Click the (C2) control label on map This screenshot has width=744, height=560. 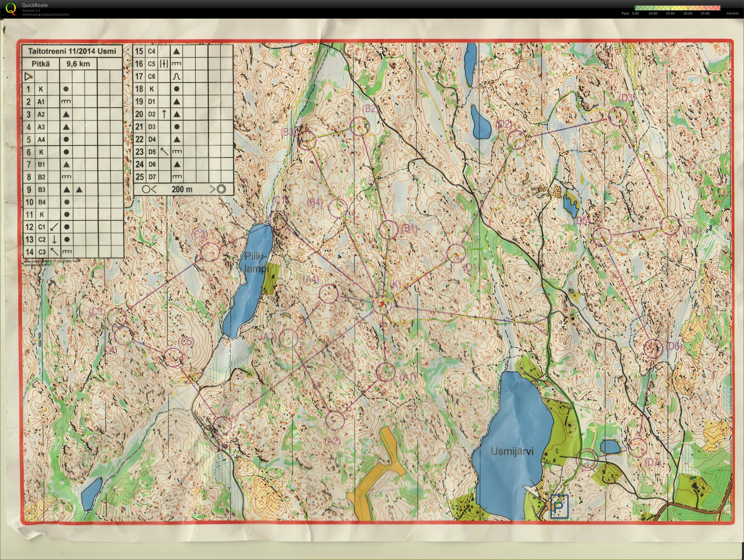tap(200, 234)
